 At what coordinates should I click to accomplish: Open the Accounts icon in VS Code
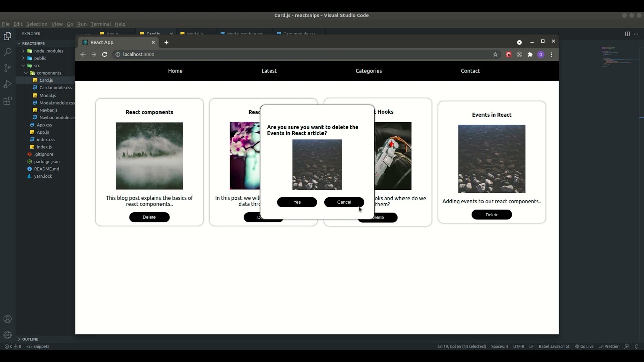(7, 319)
